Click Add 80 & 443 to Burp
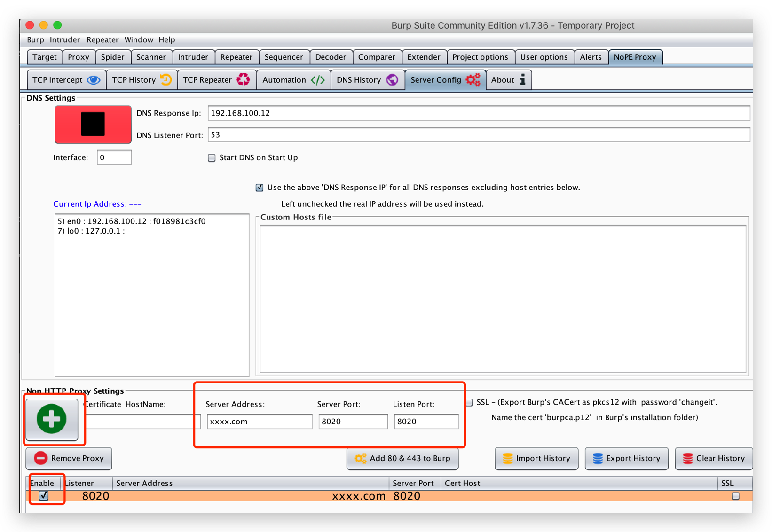This screenshot has width=772, height=532. point(402,458)
